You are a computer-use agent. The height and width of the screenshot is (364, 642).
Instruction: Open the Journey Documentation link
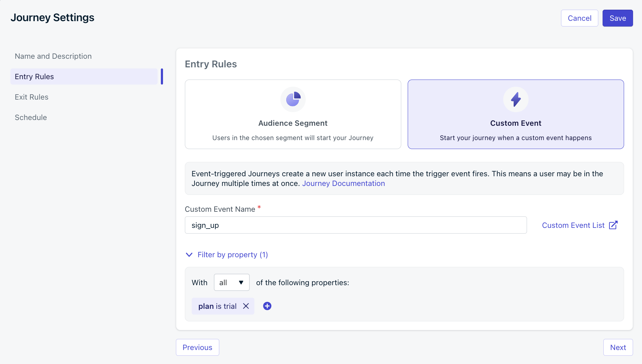(344, 183)
